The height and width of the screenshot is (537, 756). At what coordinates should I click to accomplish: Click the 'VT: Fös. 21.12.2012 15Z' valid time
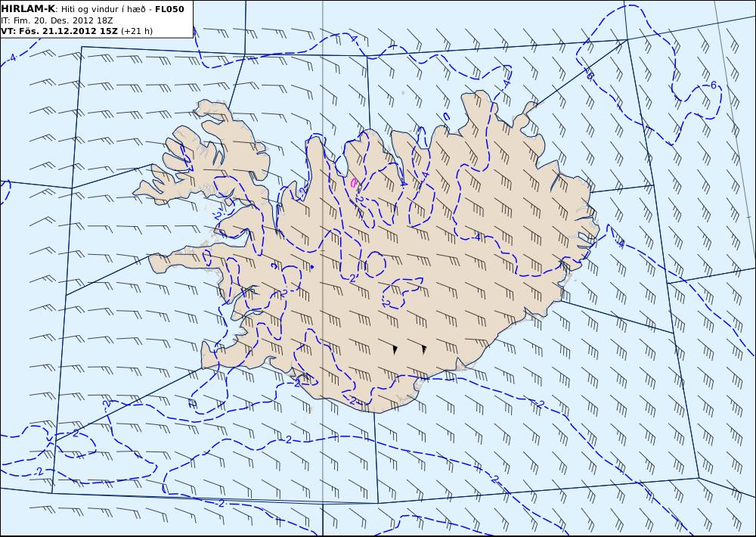point(59,31)
